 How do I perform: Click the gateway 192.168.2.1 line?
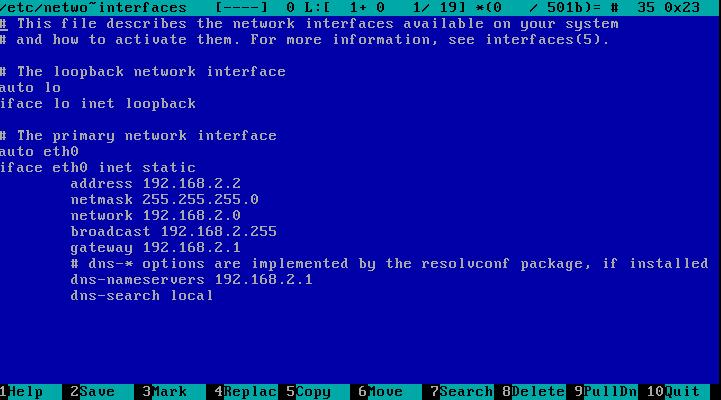coord(155,248)
